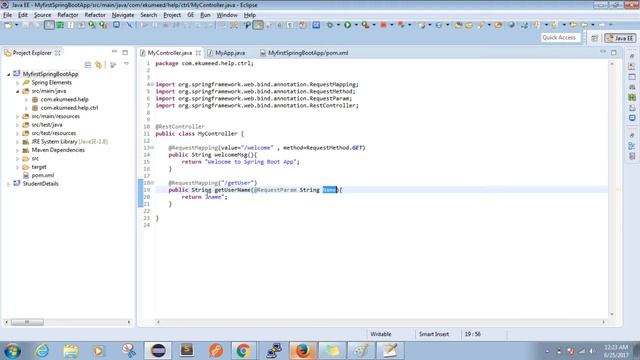640x360 pixels.
Task: Open the Open Perspective icon beside Java EE
Action: coord(594,38)
